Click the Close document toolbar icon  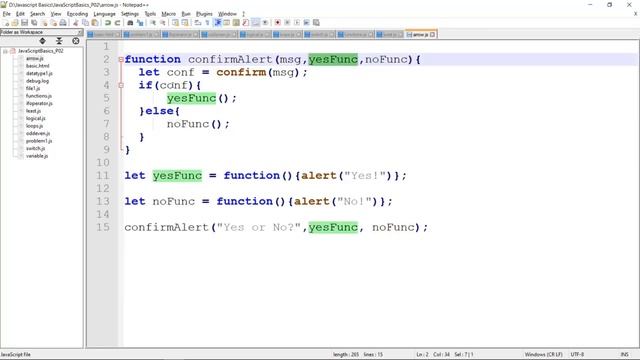coord(44,23)
